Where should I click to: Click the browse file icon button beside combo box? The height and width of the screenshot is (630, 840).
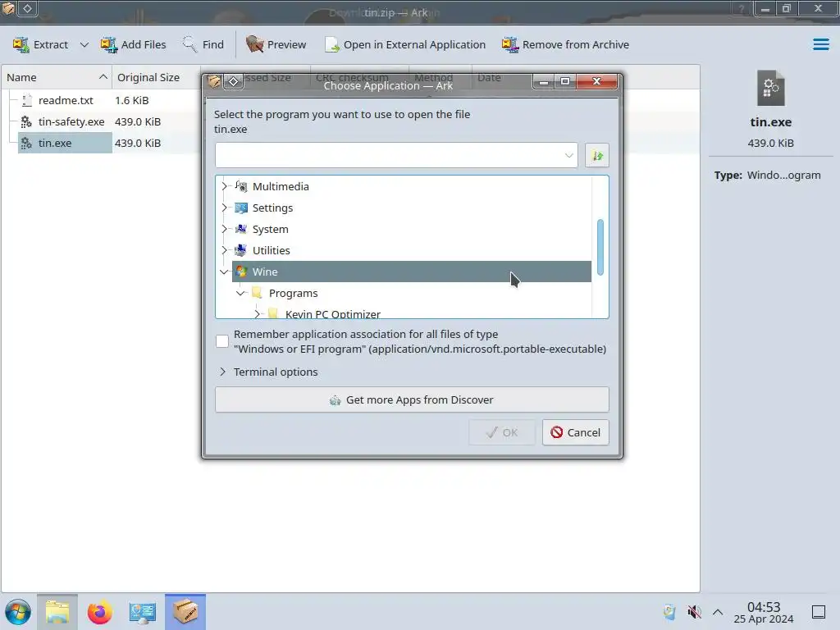(x=597, y=155)
